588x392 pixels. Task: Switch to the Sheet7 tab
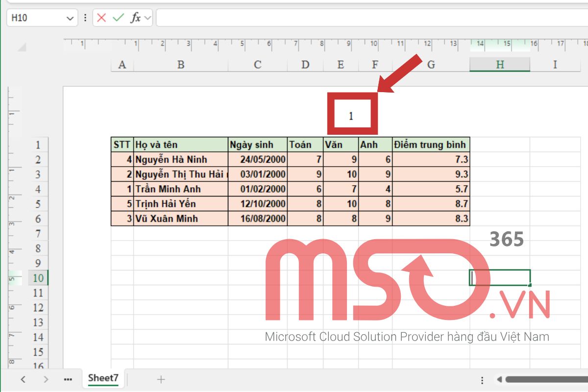tap(103, 378)
